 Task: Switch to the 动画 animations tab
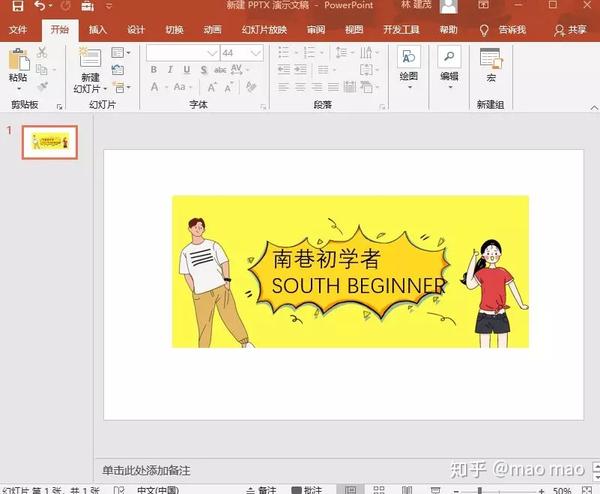click(213, 29)
